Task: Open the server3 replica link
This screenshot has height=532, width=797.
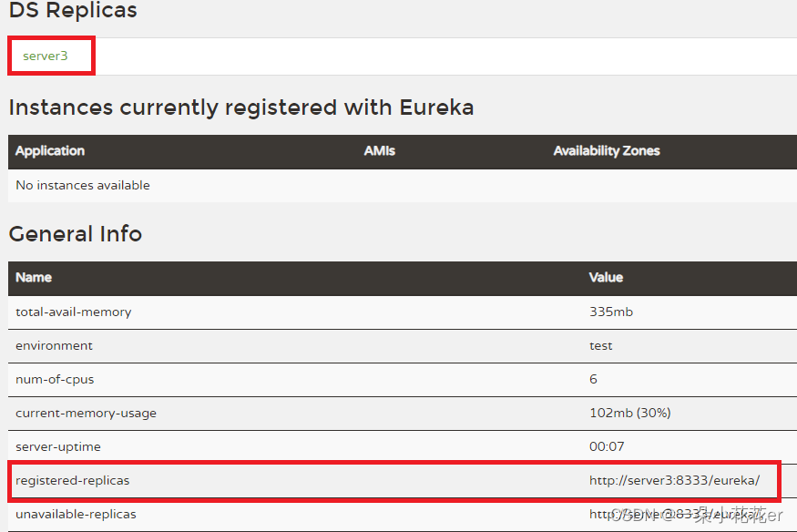Action: tap(46, 56)
